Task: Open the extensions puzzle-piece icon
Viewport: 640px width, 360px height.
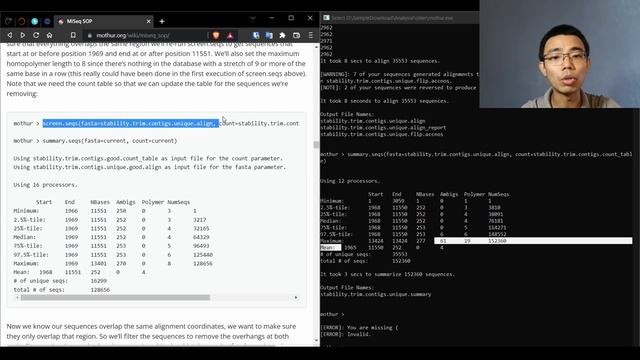Action: (x=282, y=36)
